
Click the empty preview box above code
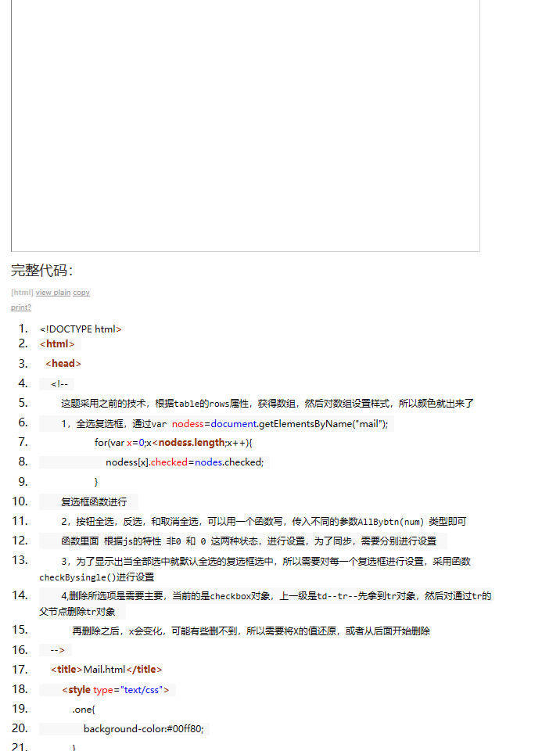[246, 124]
